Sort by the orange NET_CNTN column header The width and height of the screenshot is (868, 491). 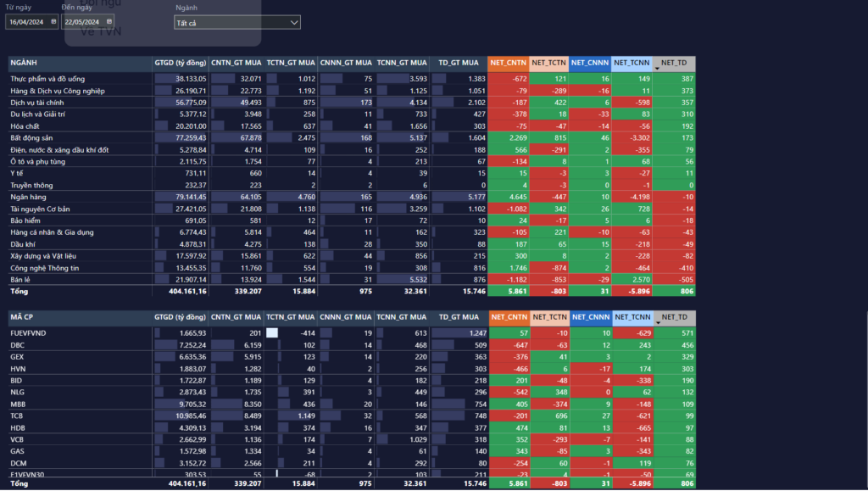[x=509, y=64]
